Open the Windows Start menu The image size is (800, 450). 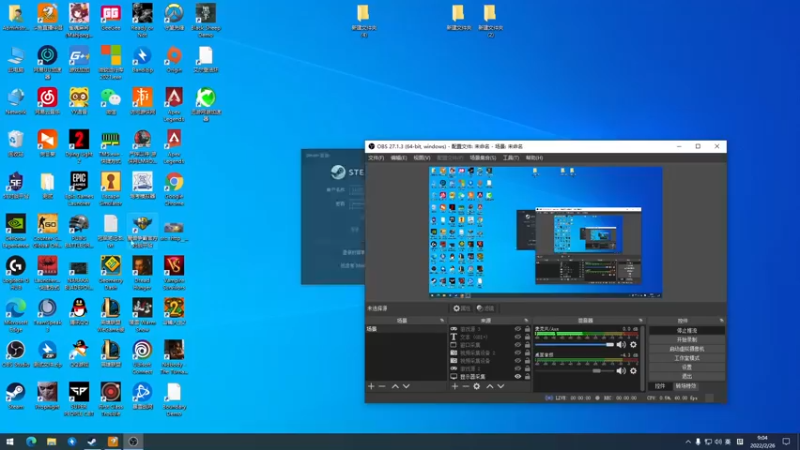10,442
